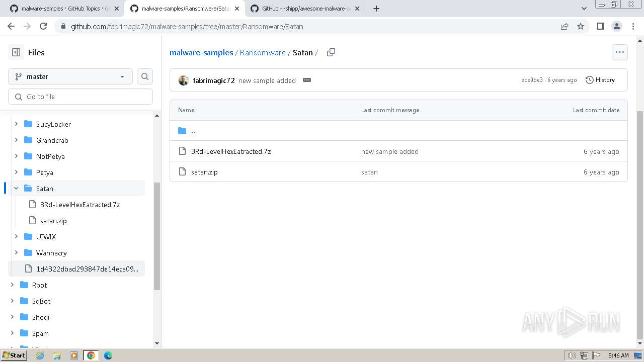Screen dimensions: 644x362
Task: Close the awesome-malware tab
Action: click(357, 9)
